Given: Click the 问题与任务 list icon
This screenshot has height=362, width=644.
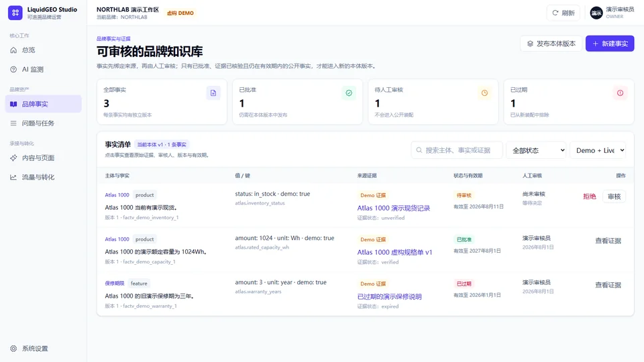Looking at the screenshot, I should tap(13, 123).
